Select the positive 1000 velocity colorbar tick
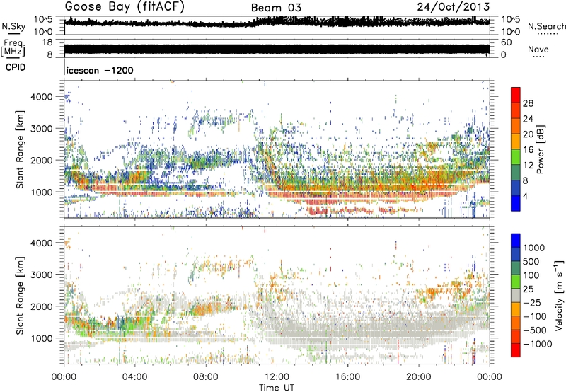566x392 pixels. pyautogui.click(x=534, y=248)
